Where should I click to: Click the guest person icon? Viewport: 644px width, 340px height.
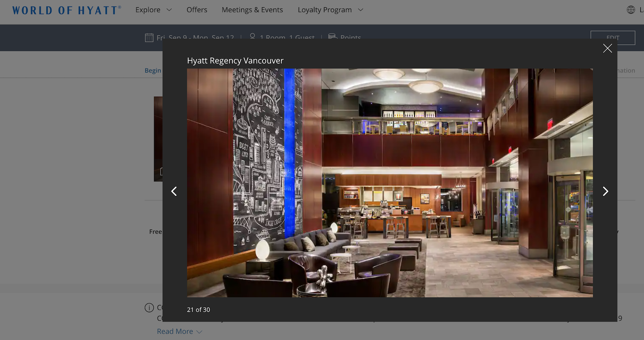coord(252,36)
